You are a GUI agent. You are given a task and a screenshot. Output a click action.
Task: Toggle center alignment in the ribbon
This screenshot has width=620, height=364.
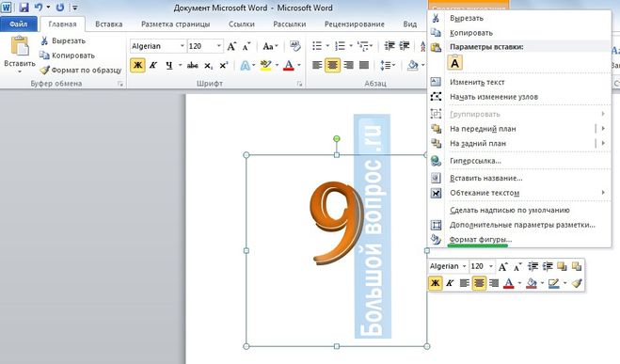332,65
